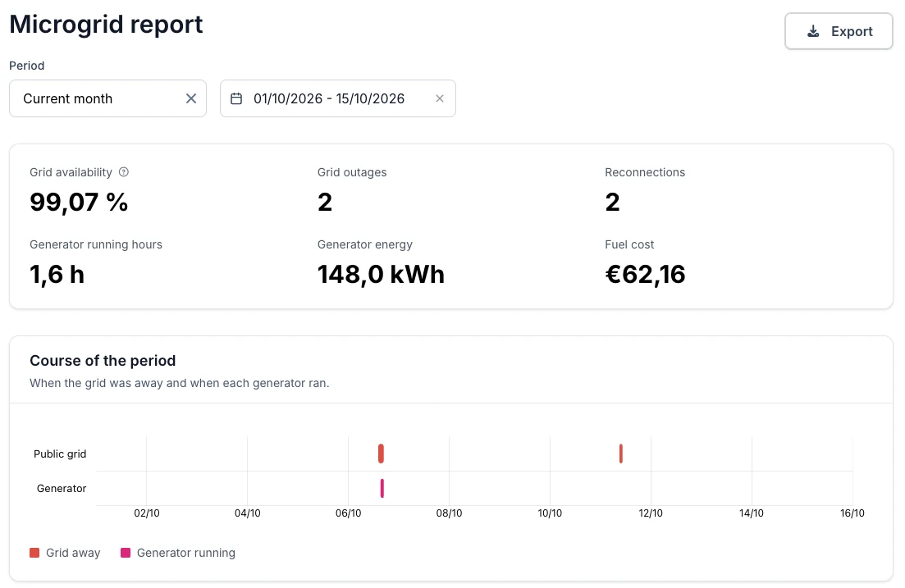
Task: Click the 148,0 kWh generator energy value
Action: pos(381,274)
